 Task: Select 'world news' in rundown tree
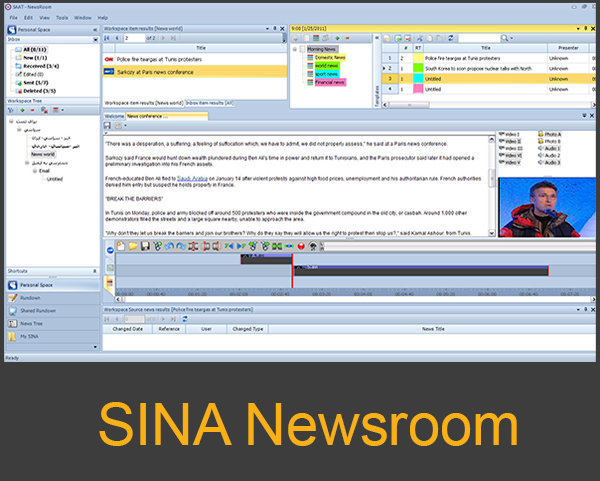(326, 66)
